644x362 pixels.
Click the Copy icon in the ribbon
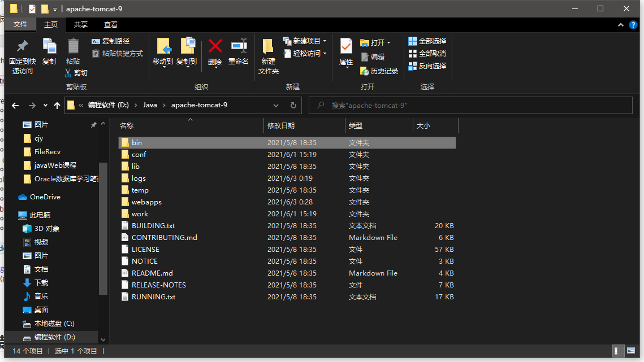coord(49,46)
